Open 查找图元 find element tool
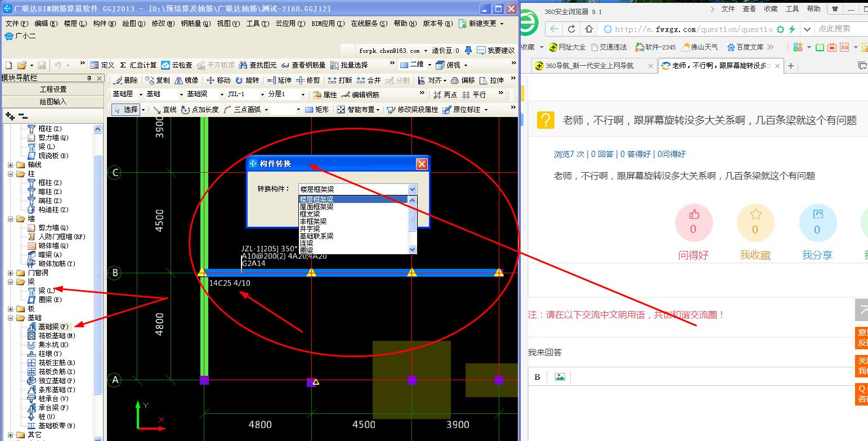 [x=258, y=65]
